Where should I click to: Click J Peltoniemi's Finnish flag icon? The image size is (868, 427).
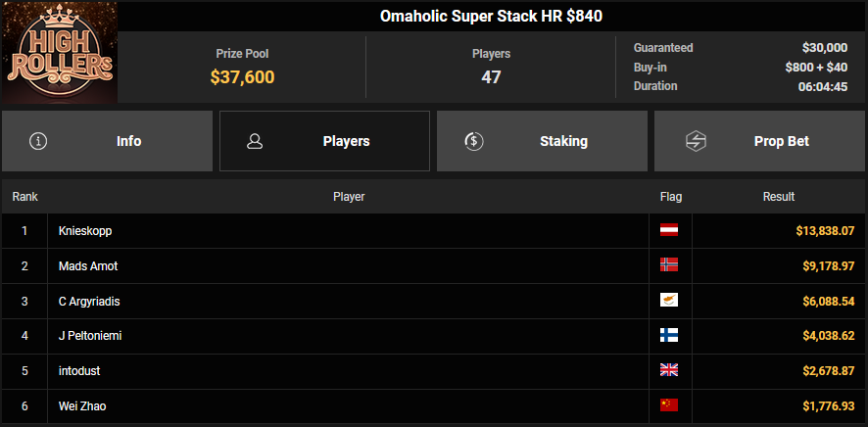(x=669, y=335)
